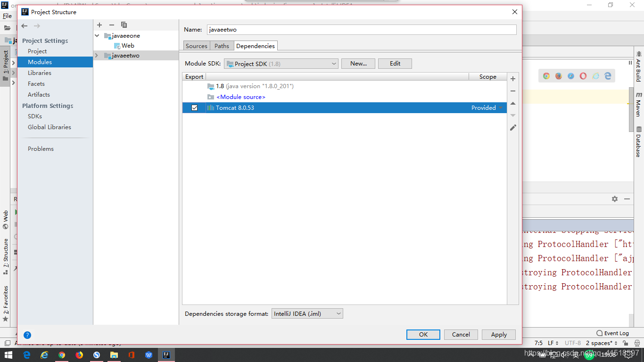Switch to Paths tab
The width and height of the screenshot is (644, 362).
(x=222, y=46)
